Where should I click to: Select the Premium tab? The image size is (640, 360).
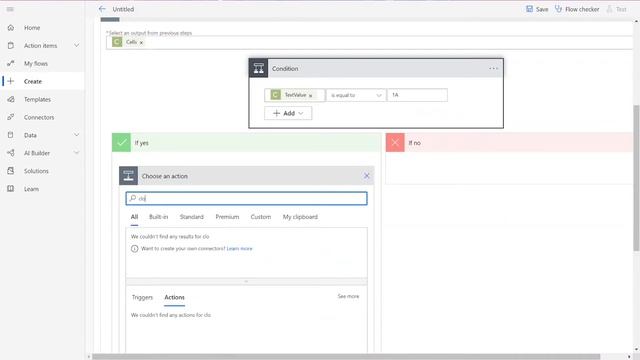click(227, 217)
